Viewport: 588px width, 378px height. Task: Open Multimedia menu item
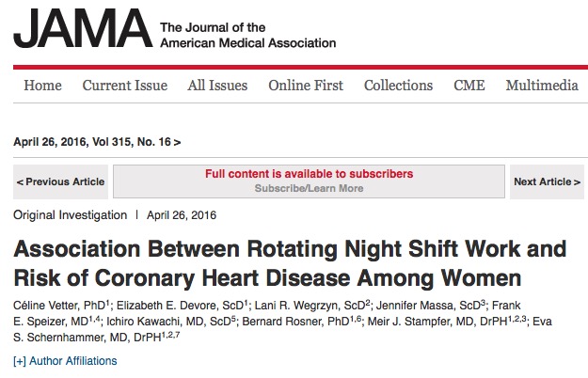click(542, 86)
